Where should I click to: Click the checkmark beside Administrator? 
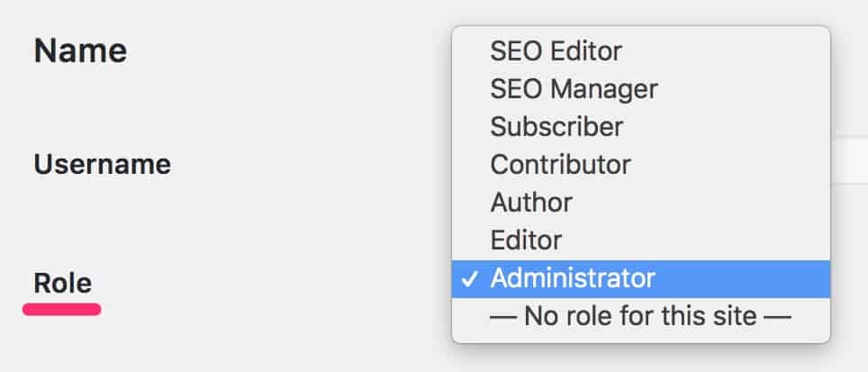click(469, 279)
